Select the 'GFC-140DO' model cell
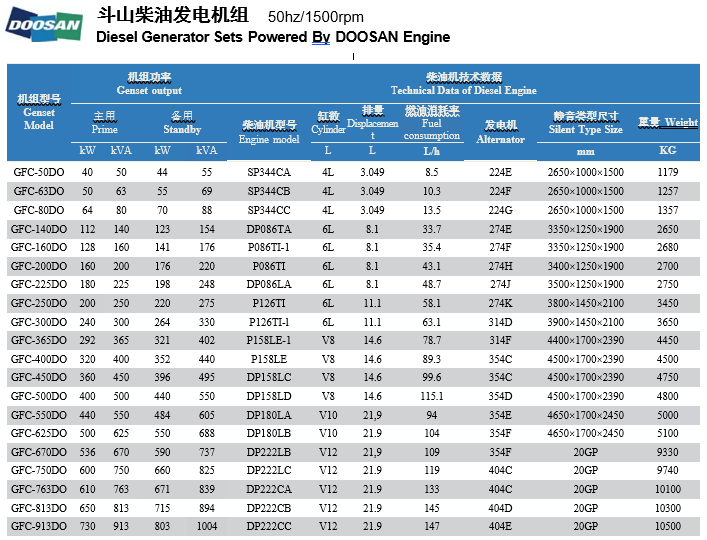The height and width of the screenshot is (540, 707). (x=39, y=229)
